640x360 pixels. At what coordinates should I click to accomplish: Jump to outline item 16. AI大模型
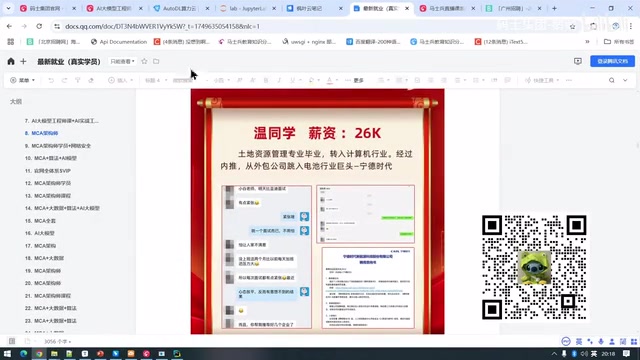pyautogui.click(x=40, y=233)
